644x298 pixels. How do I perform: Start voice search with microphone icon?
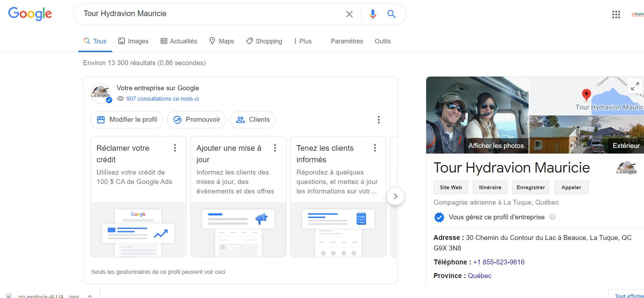[x=373, y=14]
